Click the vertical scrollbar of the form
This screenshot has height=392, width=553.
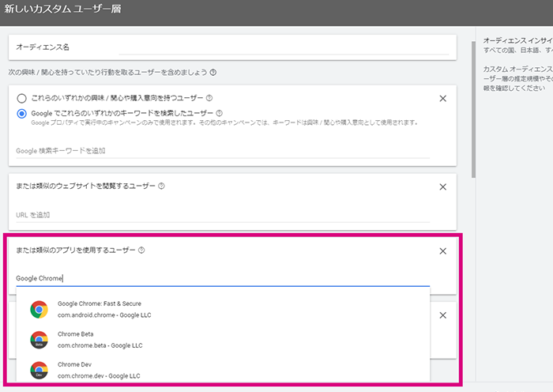474,109
